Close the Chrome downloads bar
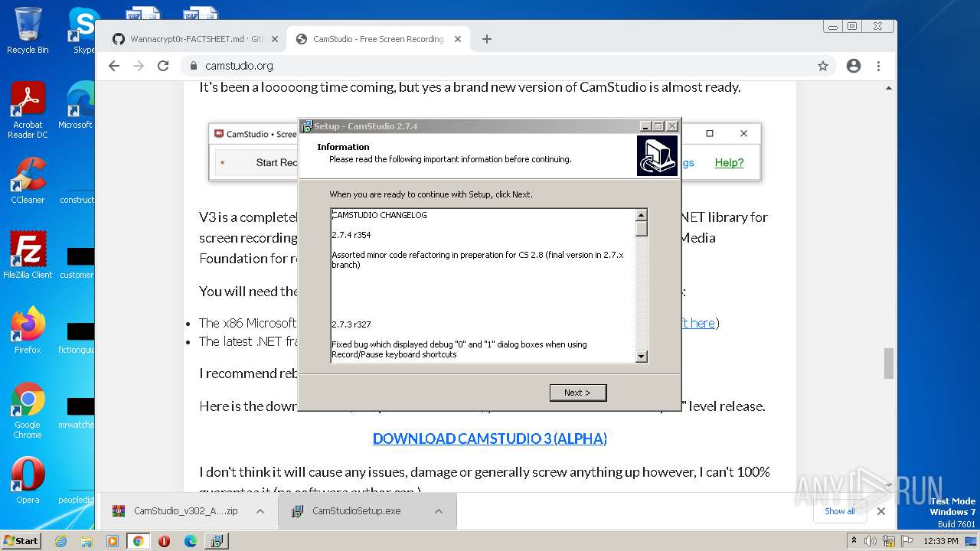 (x=881, y=511)
